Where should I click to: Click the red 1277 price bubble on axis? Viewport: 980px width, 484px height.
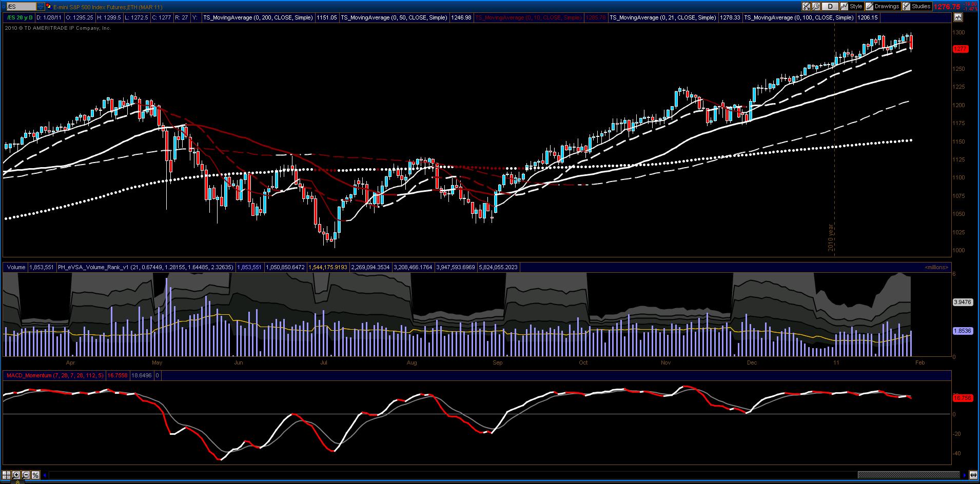pyautogui.click(x=961, y=49)
